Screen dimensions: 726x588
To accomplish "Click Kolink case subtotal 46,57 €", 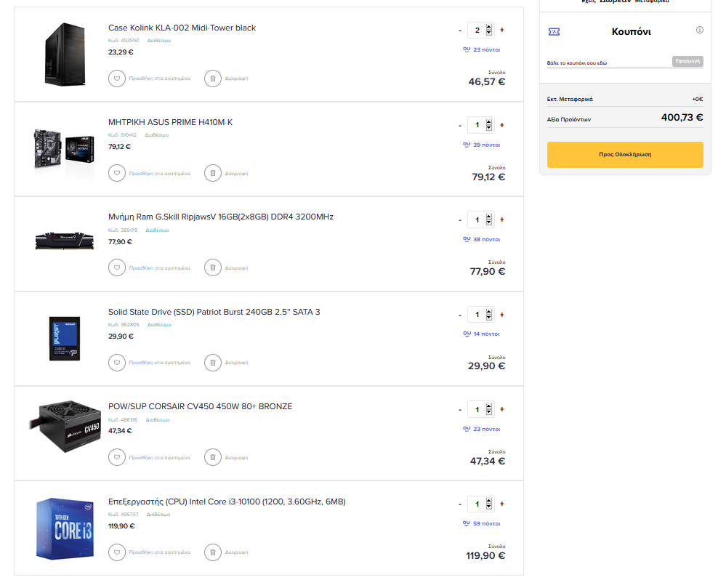I will click(487, 82).
